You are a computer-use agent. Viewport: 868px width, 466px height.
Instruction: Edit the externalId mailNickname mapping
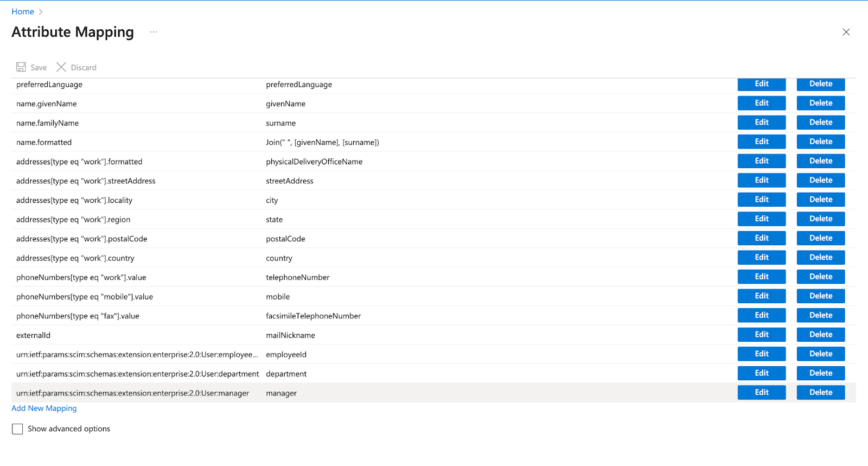[x=761, y=335]
